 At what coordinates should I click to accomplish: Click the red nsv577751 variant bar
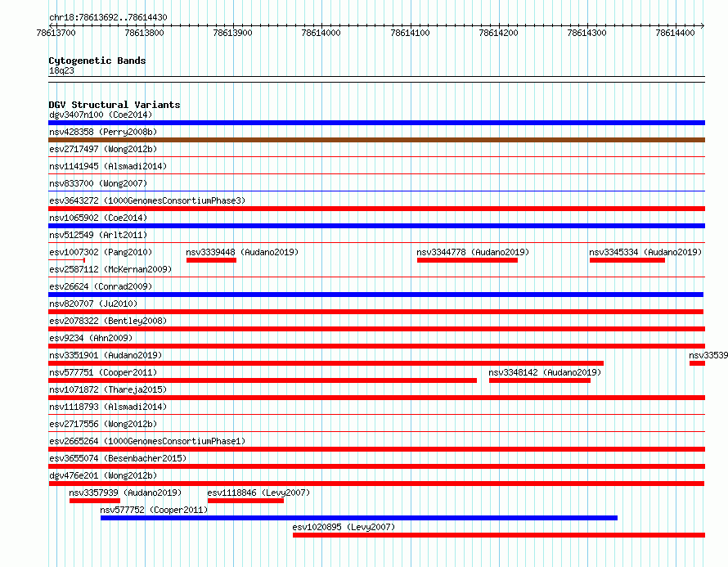coord(263,380)
